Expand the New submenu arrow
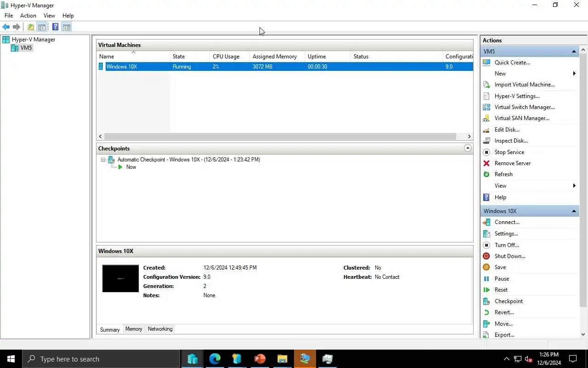The width and height of the screenshot is (588, 368). [574, 74]
